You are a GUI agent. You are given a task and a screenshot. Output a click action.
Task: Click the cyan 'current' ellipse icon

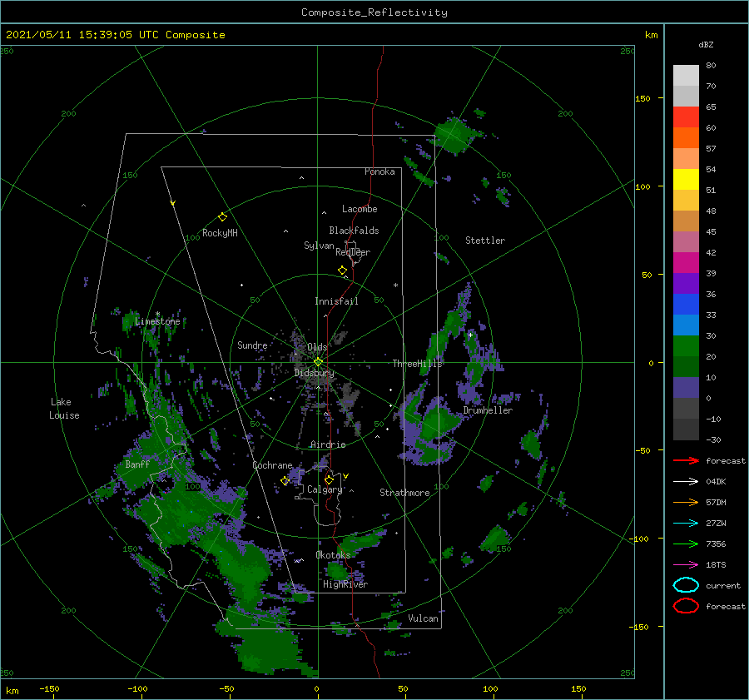(686, 585)
